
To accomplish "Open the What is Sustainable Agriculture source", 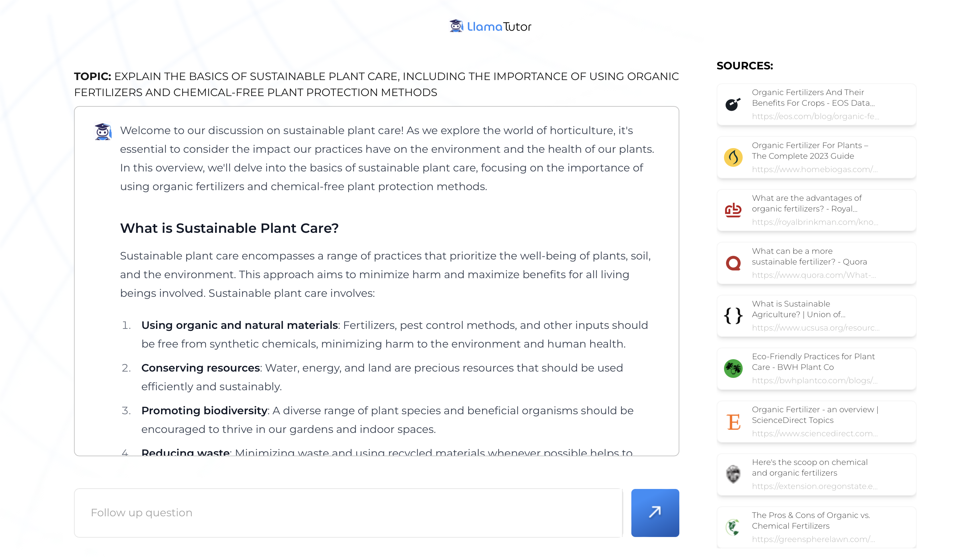I will pos(798,309).
